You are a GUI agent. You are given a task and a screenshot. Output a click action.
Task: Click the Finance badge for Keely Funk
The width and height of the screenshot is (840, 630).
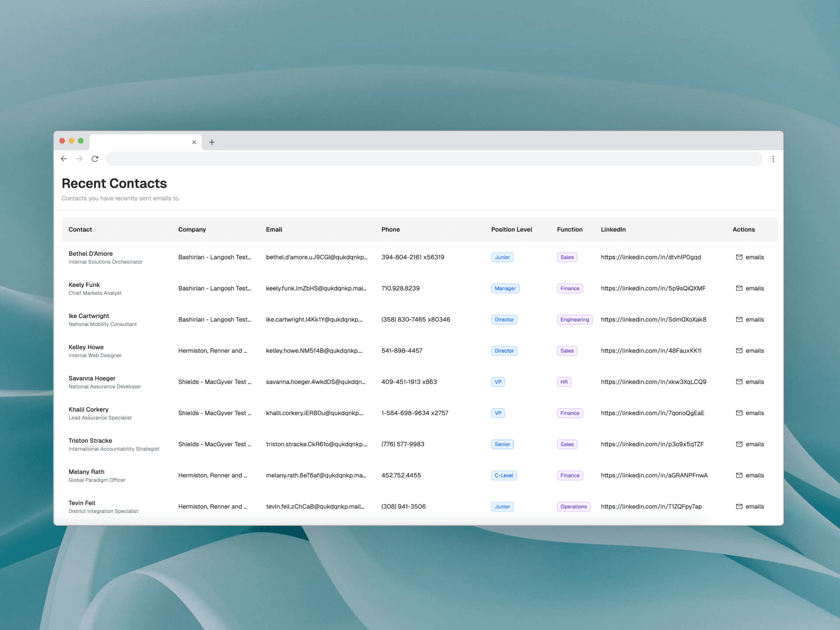click(570, 288)
